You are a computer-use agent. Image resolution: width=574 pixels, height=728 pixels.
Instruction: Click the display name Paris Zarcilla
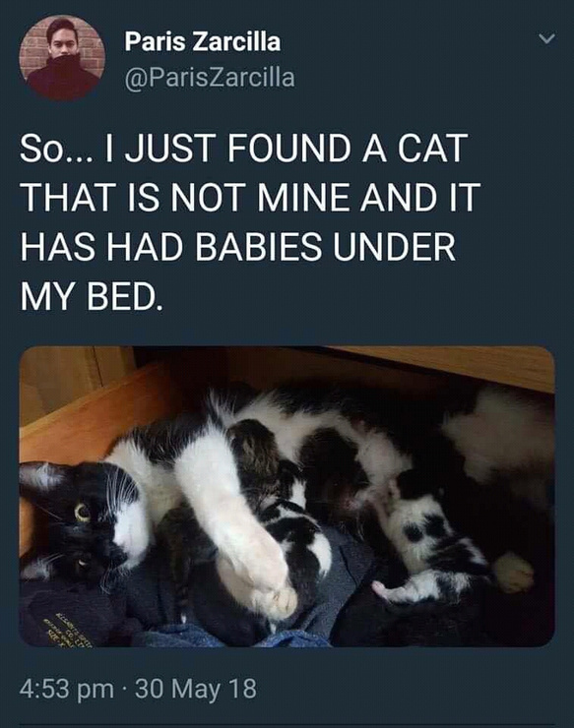(202, 42)
